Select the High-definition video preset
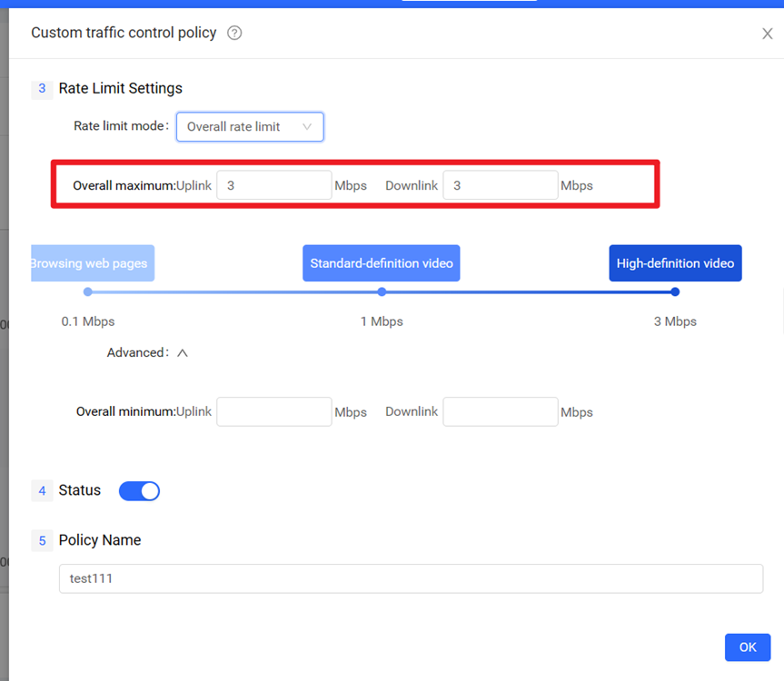This screenshot has width=784, height=681. point(675,263)
